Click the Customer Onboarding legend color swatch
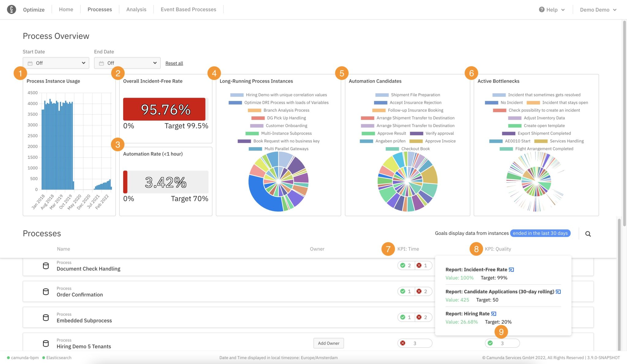Viewport: 627px width, 364px height. point(257,126)
